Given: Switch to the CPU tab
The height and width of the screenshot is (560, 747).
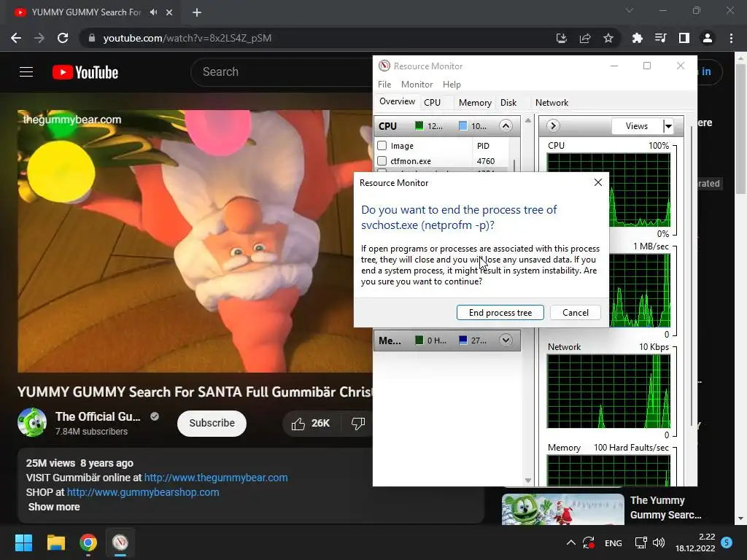Looking at the screenshot, I should 432,102.
